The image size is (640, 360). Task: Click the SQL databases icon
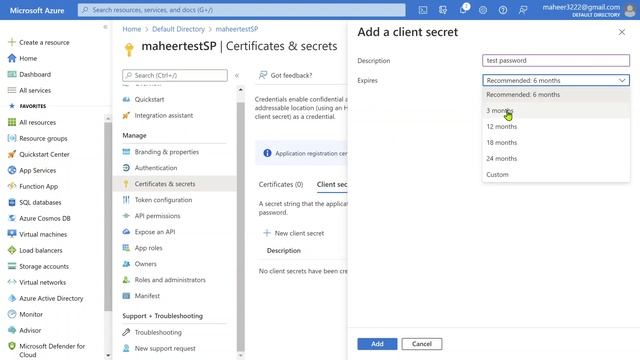pos(12,202)
